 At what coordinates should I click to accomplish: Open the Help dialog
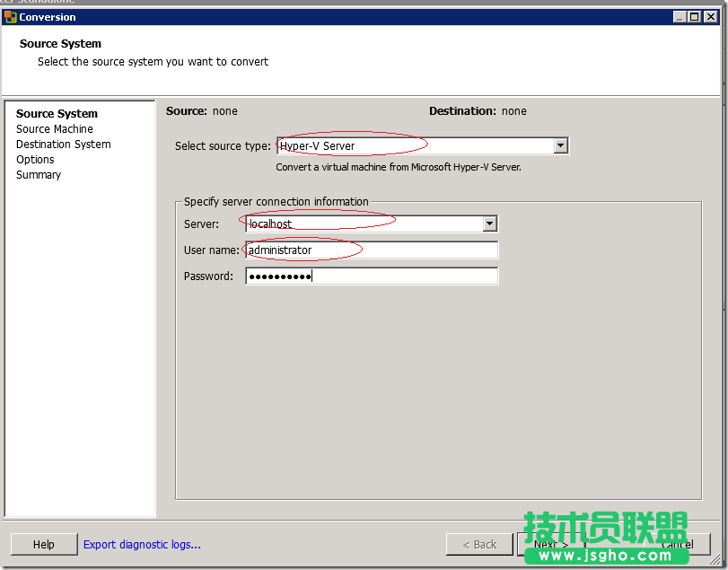[43, 544]
